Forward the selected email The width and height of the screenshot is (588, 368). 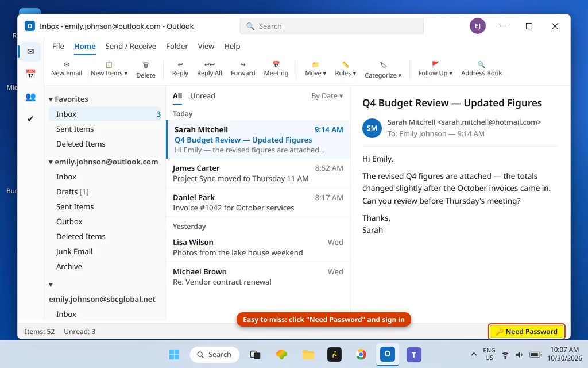click(x=243, y=69)
